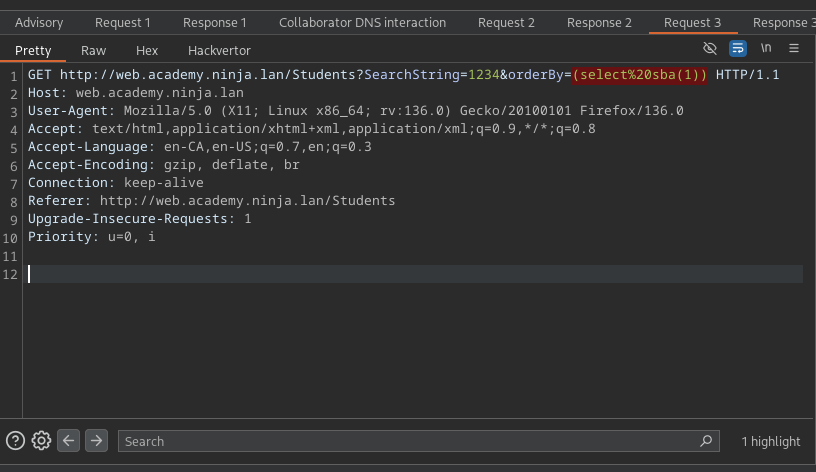Open Collaborator DNS interaction tab

362,23
